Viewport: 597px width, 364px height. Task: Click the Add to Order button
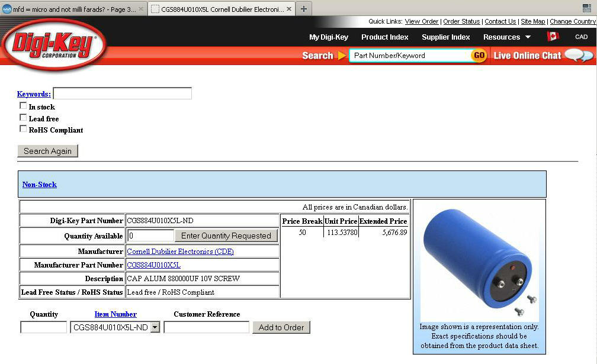[281, 327]
